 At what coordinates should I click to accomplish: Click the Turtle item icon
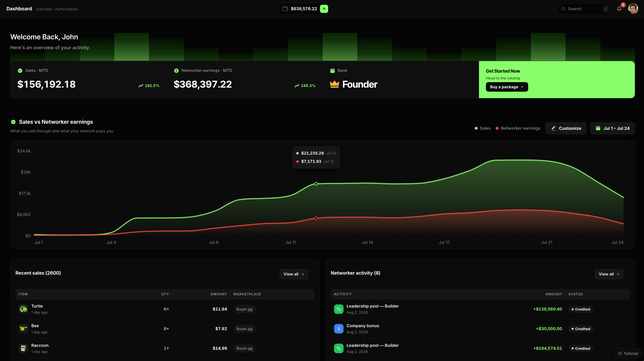pyautogui.click(x=23, y=309)
